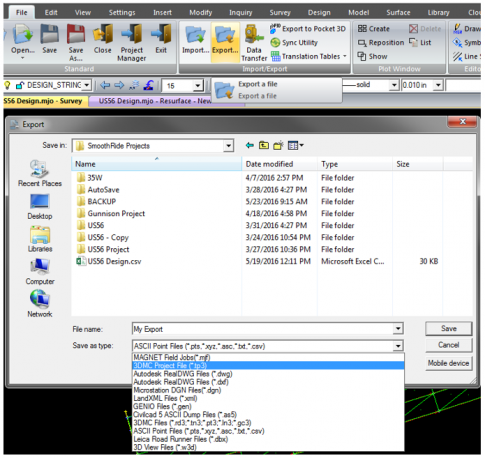Screen dimensions: 485x458
Task: Create new folder in Export dialog
Action: tap(278, 146)
